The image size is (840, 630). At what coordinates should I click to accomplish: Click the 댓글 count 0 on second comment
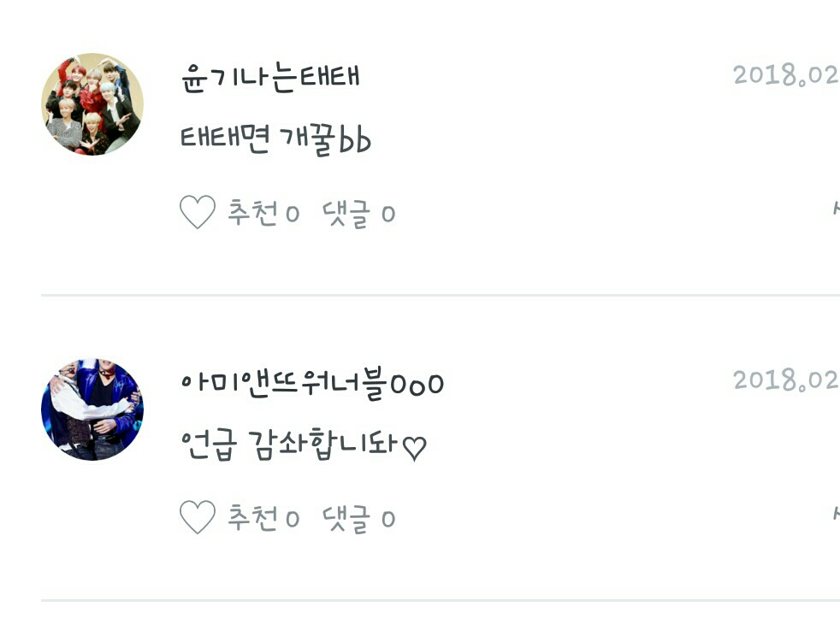point(388,519)
